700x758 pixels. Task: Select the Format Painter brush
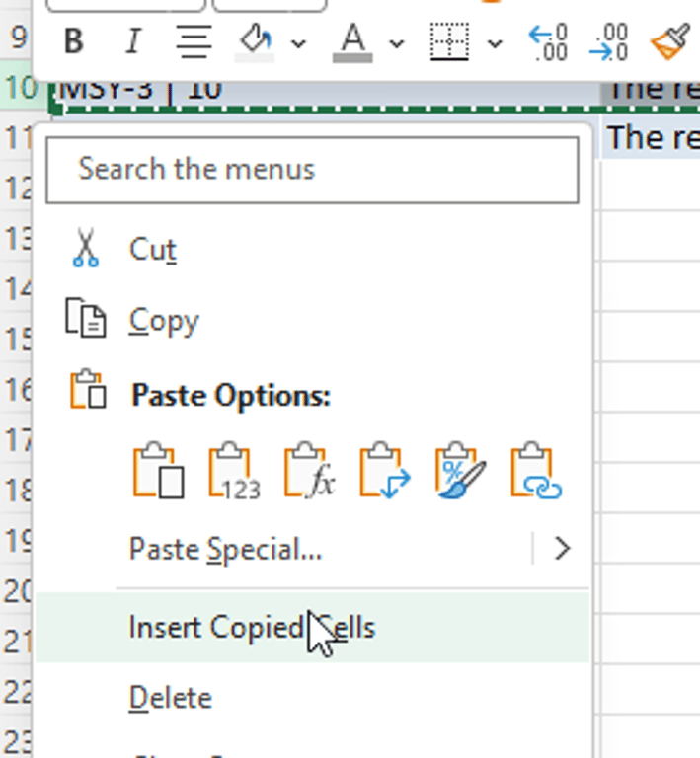point(670,42)
